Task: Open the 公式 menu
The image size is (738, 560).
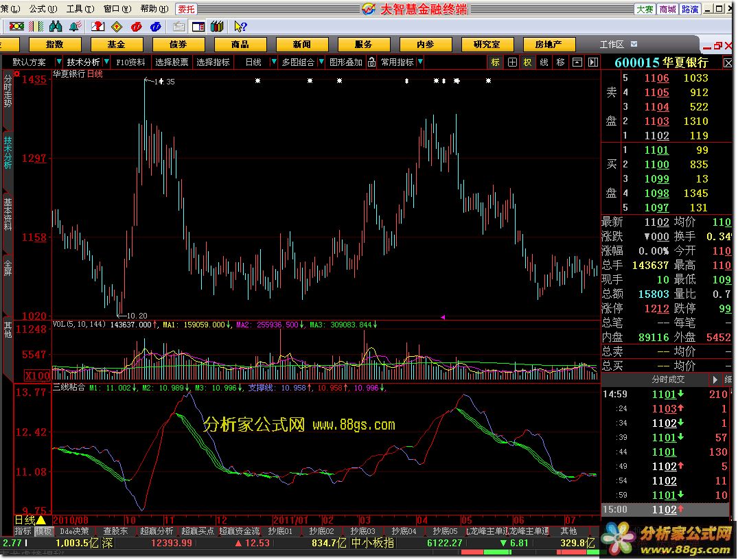Action: (x=43, y=9)
